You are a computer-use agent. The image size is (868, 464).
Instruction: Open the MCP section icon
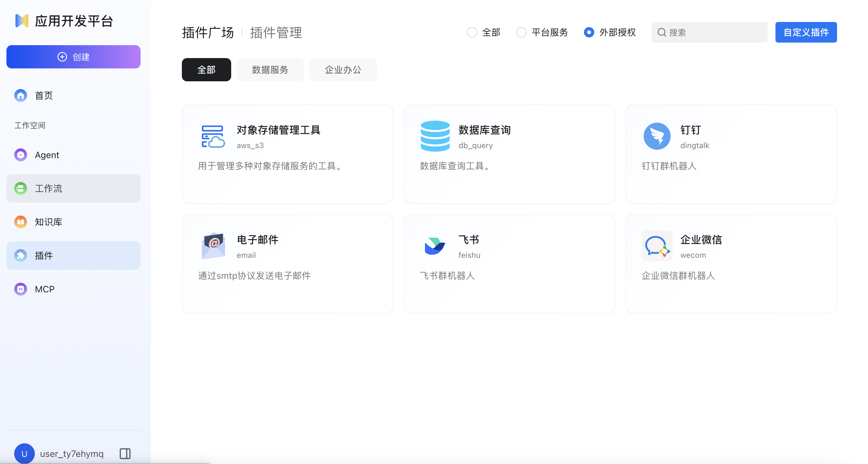coord(21,289)
